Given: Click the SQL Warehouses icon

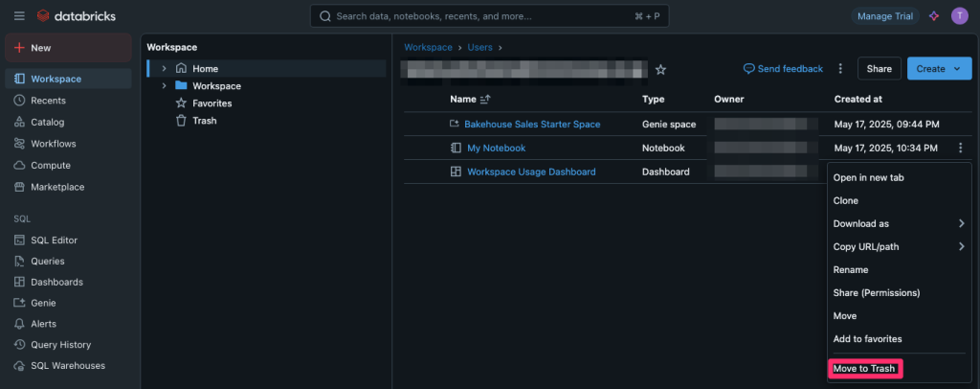Looking at the screenshot, I should 19,366.
